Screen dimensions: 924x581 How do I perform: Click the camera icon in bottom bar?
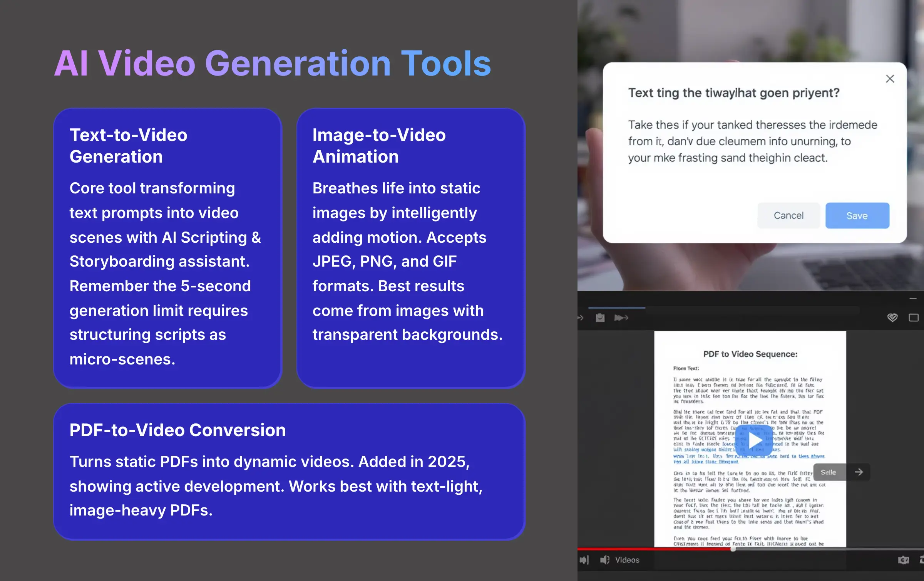click(903, 560)
